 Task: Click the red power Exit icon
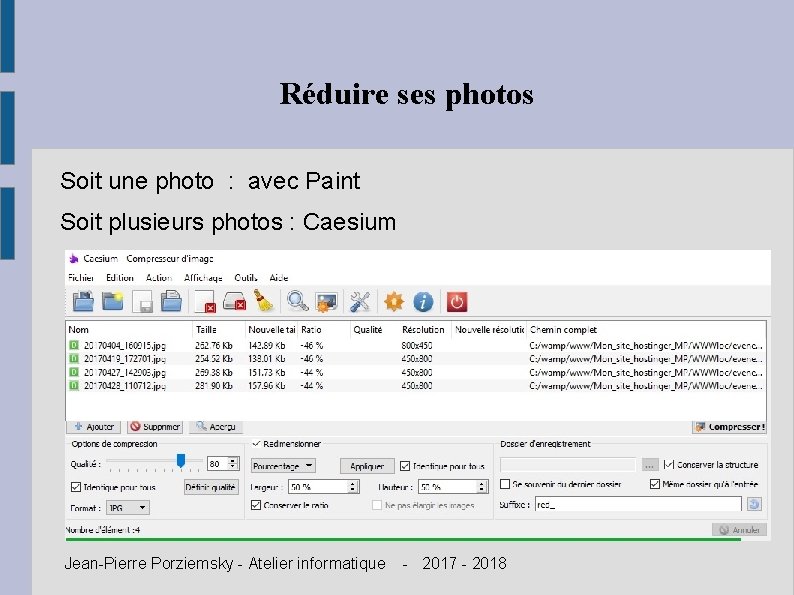[x=457, y=302]
